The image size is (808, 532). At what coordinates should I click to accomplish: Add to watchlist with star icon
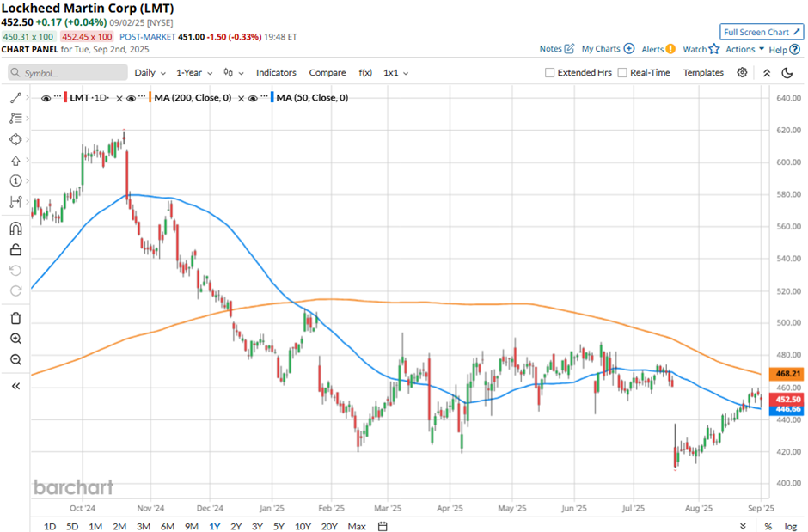pyautogui.click(x=714, y=49)
